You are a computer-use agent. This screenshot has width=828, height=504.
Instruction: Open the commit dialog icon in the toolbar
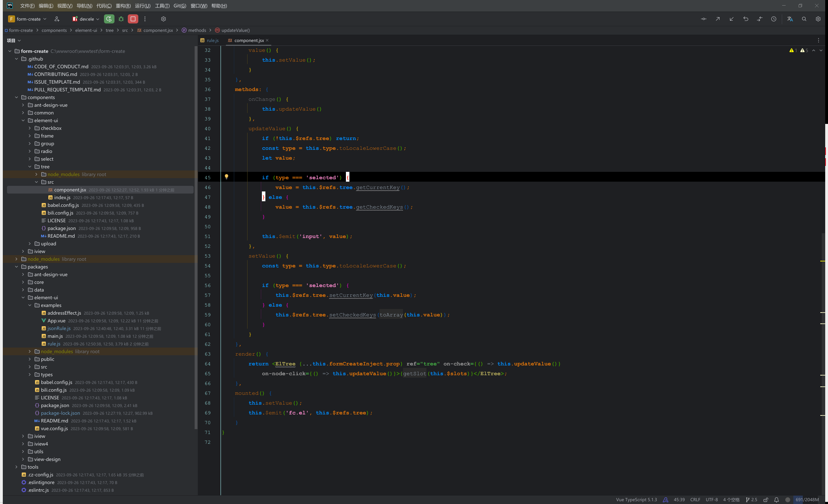click(x=704, y=19)
